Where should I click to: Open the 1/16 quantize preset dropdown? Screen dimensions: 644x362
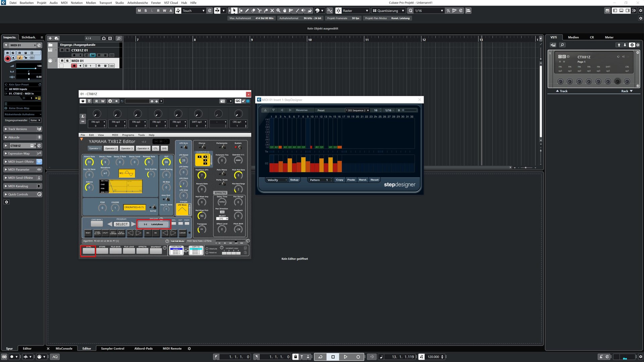(429, 11)
